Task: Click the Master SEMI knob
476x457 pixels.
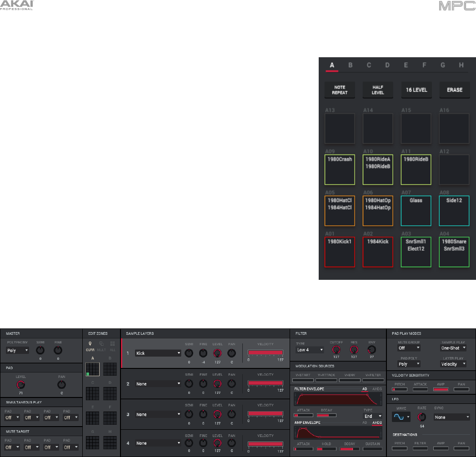Action: pos(40,350)
